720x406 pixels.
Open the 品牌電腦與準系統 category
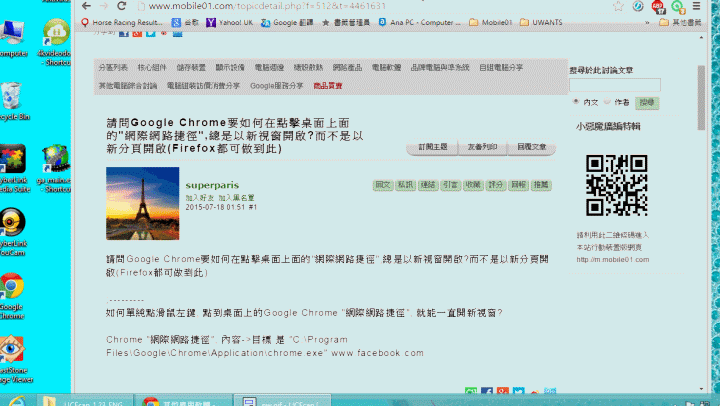(440, 68)
